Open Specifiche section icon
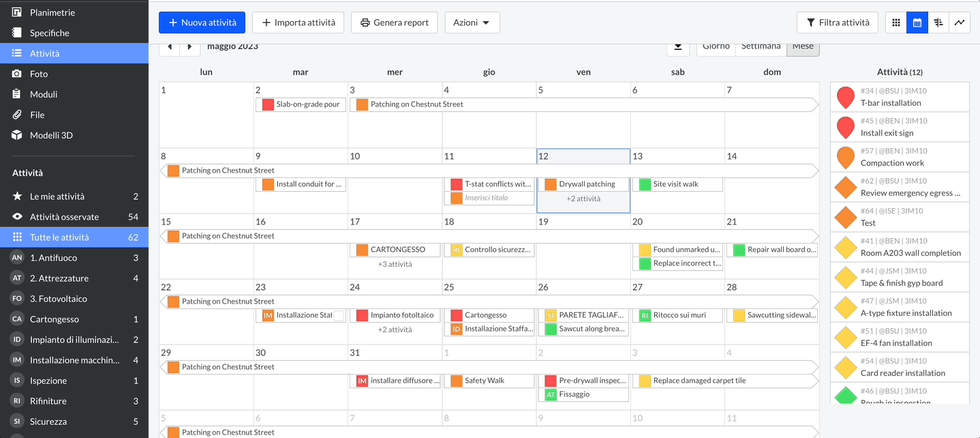 pos(17,33)
